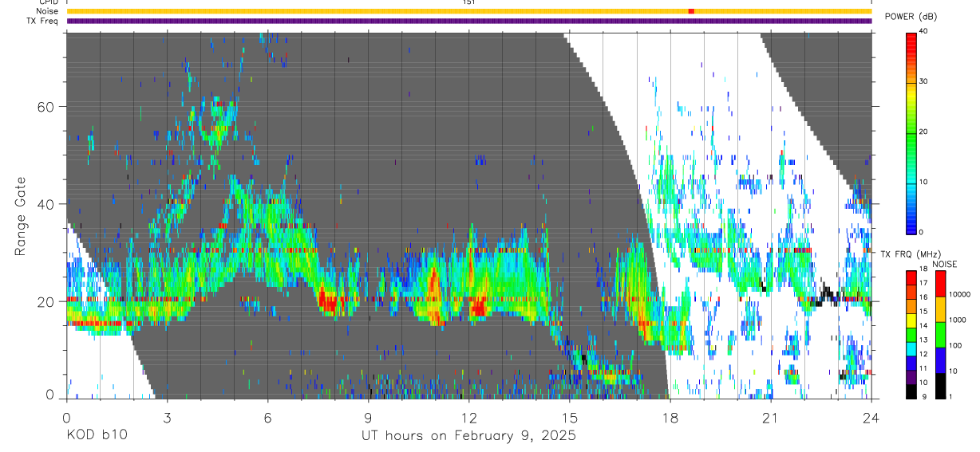
Task: Click the yellow swatch in the NOISE legend
Action: (x=940, y=309)
